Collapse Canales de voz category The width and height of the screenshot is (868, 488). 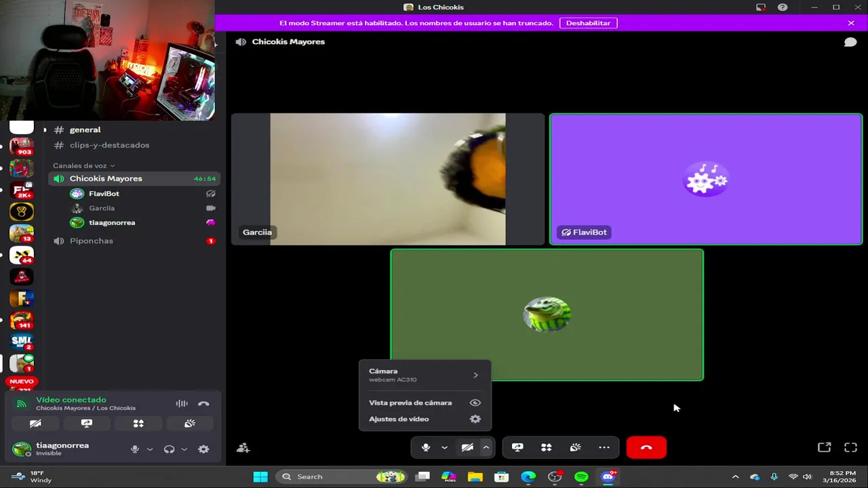[84, 165]
